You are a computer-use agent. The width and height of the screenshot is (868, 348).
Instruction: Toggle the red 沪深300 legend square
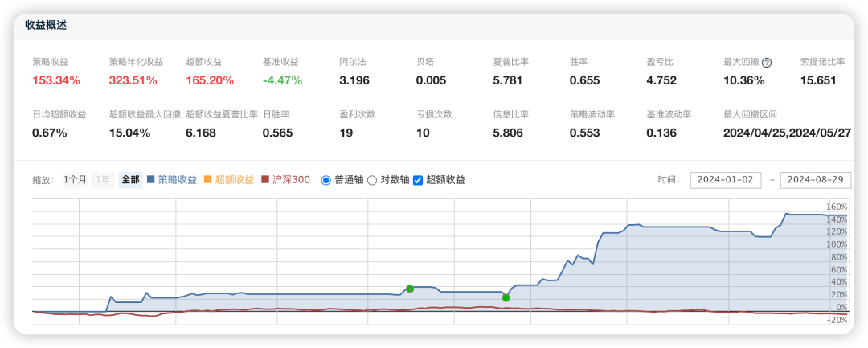264,180
